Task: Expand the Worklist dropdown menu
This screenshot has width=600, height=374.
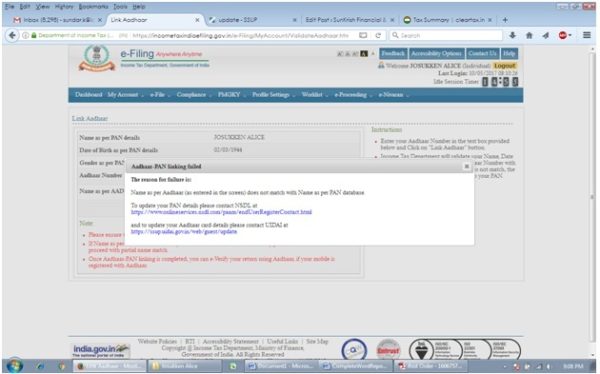Action: (x=314, y=95)
